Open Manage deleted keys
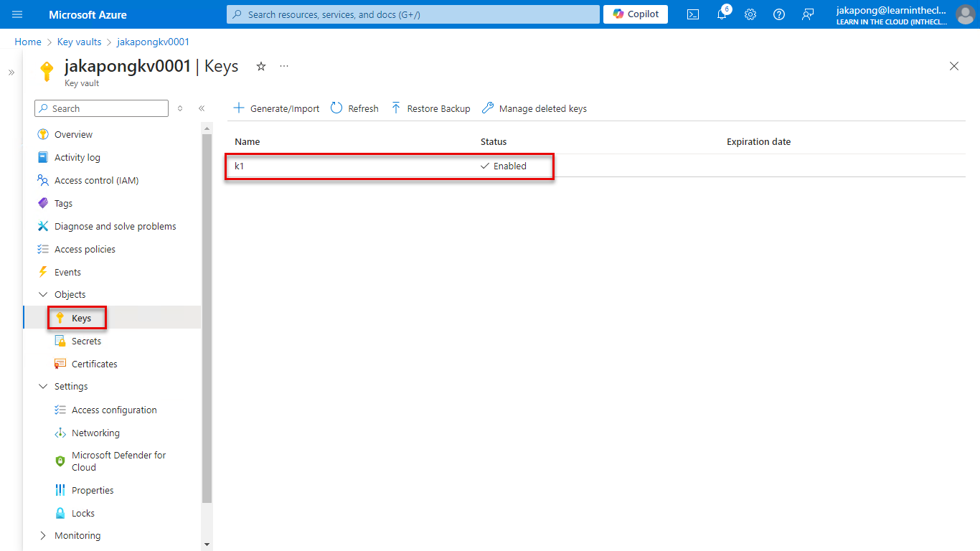 (x=534, y=108)
